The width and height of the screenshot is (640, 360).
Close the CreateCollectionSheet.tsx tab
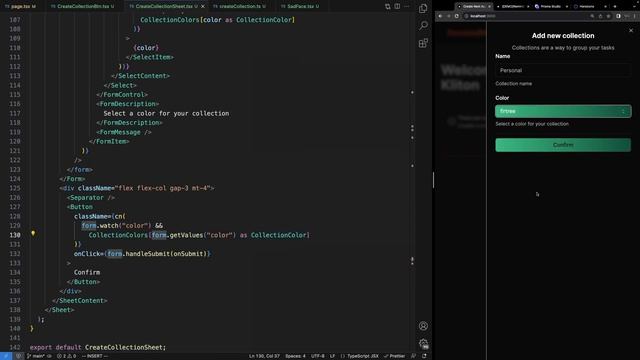coord(203,6)
